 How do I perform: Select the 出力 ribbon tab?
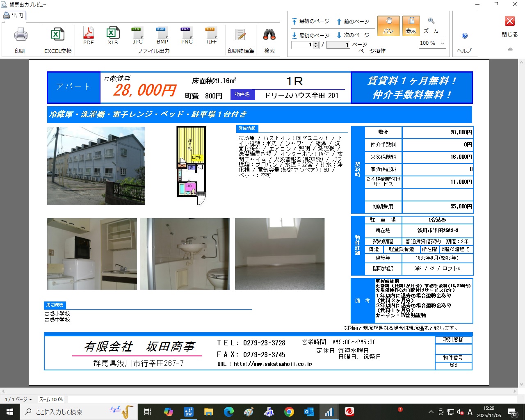coord(15,16)
